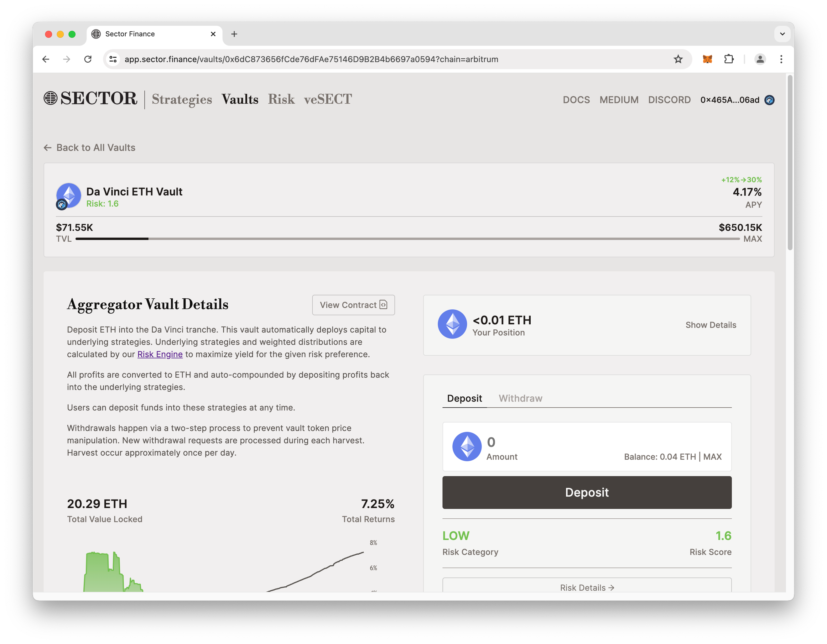The height and width of the screenshot is (644, 827).
Task: Open the View Contract button
Action: point(353,305)
